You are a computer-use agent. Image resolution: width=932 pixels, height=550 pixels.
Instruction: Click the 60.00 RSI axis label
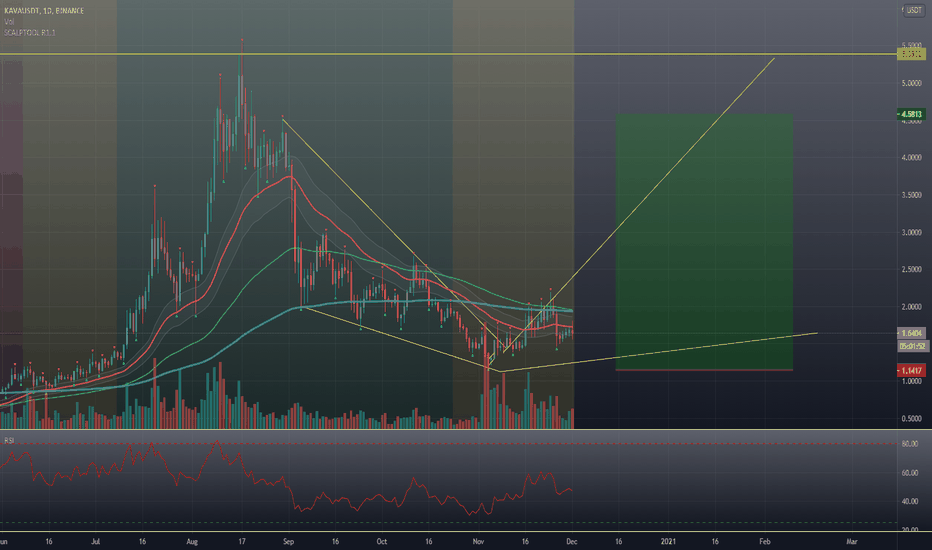tap(909, 473)
